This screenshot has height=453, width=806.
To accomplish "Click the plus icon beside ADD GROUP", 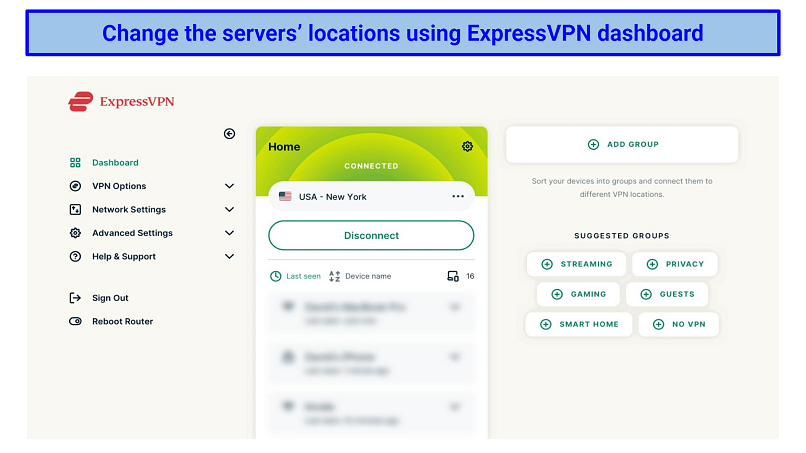I will 593,144.
